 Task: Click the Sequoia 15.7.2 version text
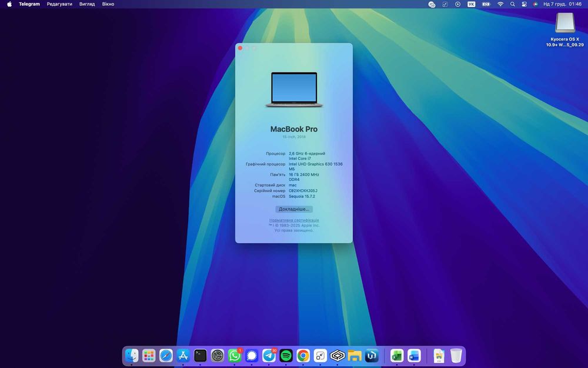(302, 197)
